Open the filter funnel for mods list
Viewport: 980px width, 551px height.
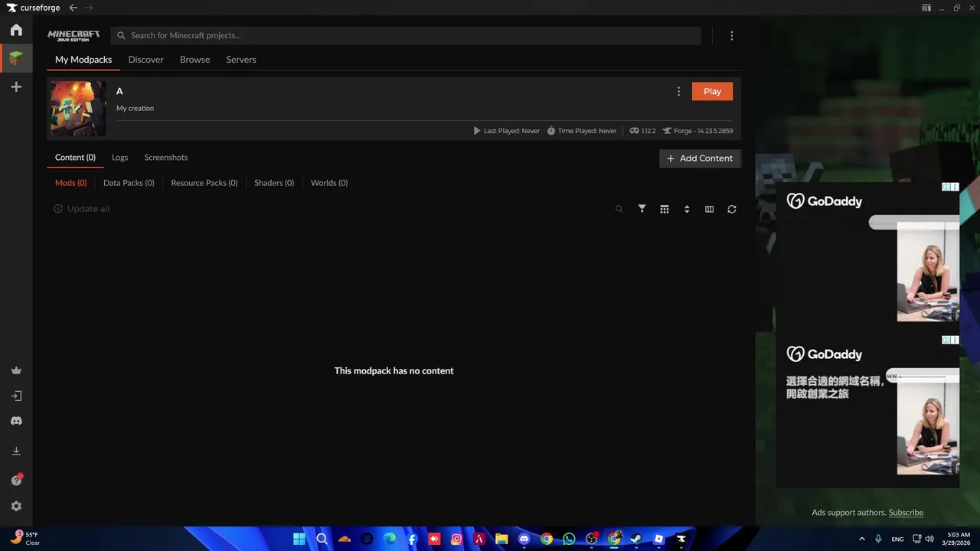coord(642,209)
